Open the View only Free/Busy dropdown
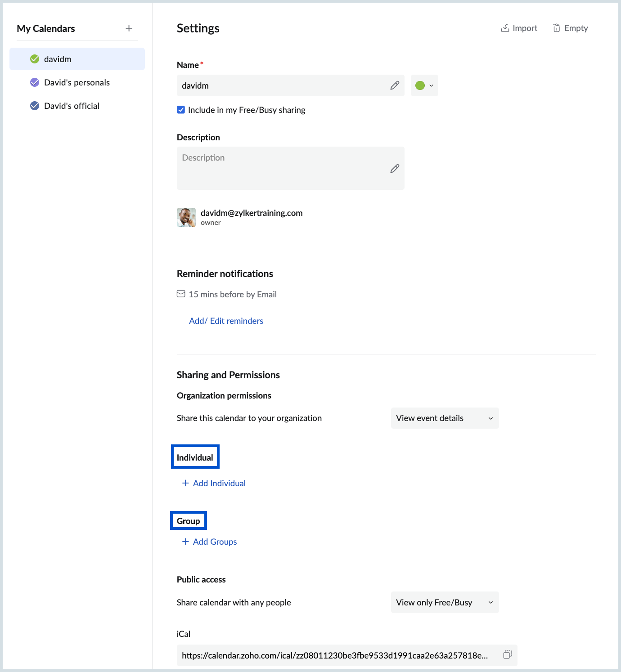The image size is (621, 672). click(444, 602)
